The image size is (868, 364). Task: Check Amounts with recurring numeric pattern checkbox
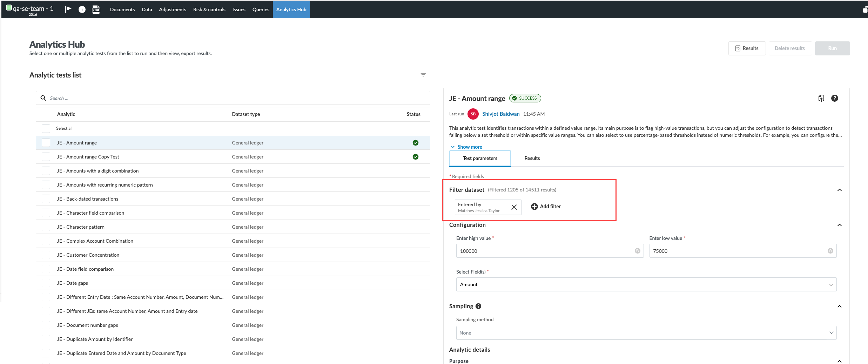click(x=46, y=185)
